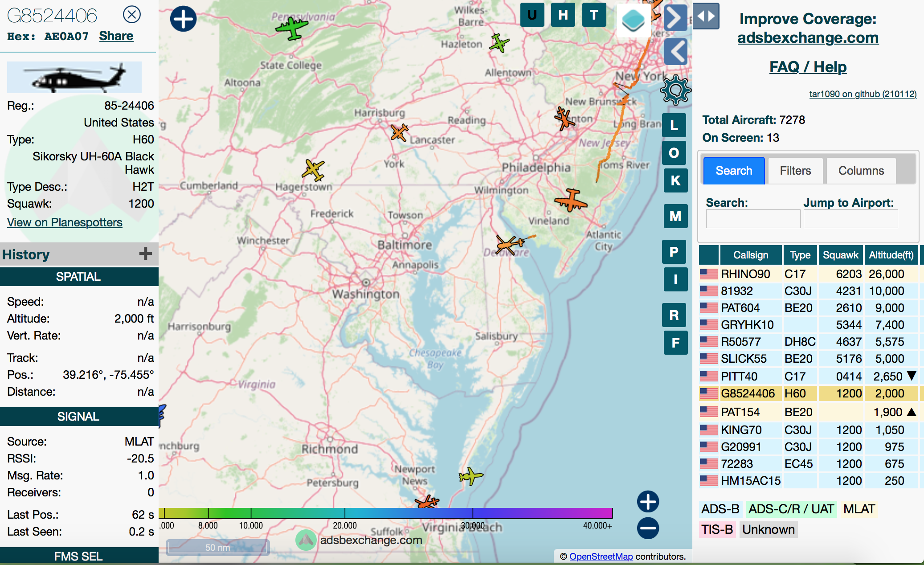The width and height of the screenshot is (924, 565).
Task: Open map settings gear icon
Action: [x=675, y=90]
